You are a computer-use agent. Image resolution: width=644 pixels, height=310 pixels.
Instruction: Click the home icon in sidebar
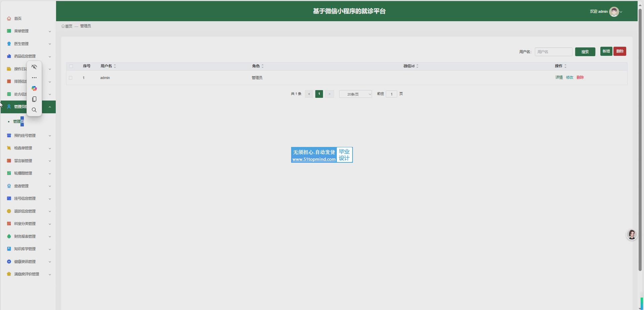(x=9, y=18)
